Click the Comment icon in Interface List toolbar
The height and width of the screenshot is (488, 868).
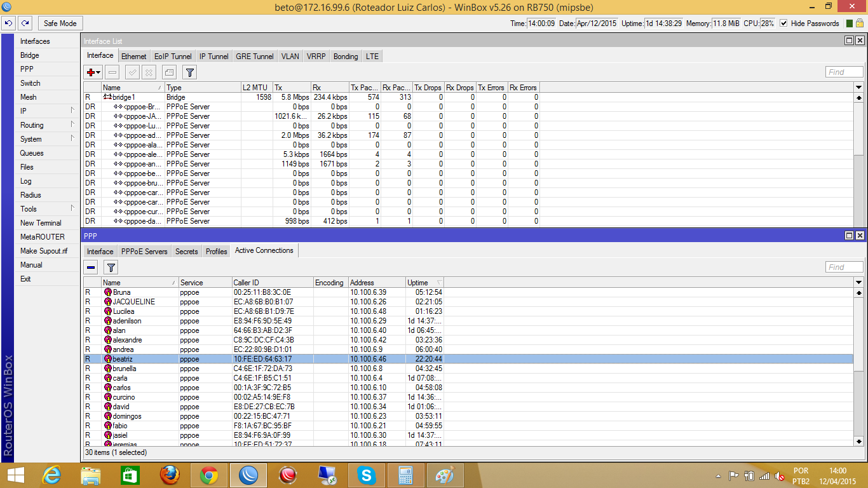[x=168, y=72]
